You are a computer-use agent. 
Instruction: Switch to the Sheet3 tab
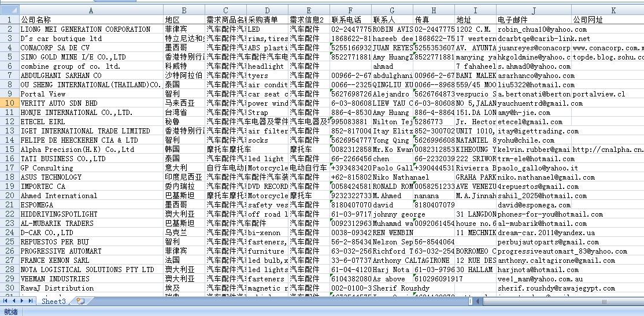pyautogui.click(x=53, y=301)
